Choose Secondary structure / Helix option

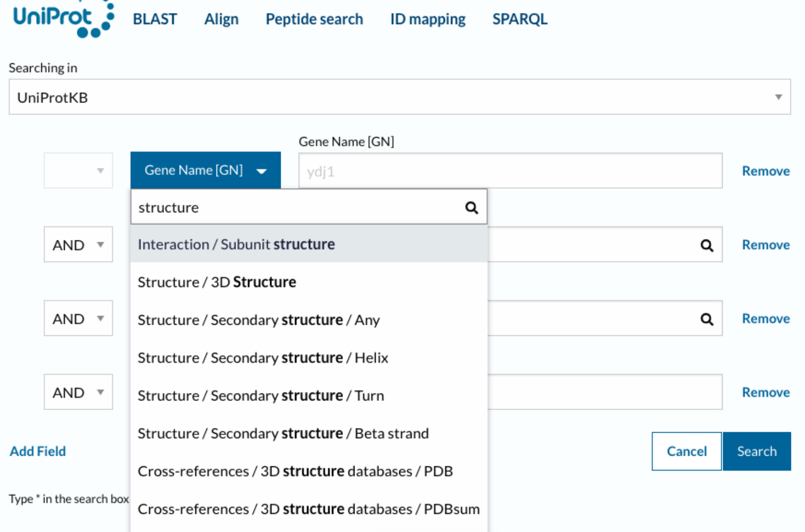pos(309,357)
